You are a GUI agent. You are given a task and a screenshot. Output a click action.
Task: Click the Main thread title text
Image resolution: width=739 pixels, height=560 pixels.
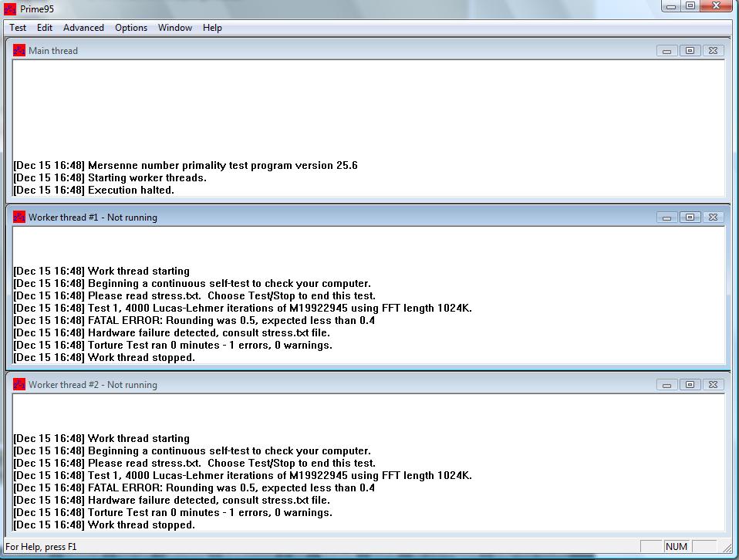click(53, 51)
